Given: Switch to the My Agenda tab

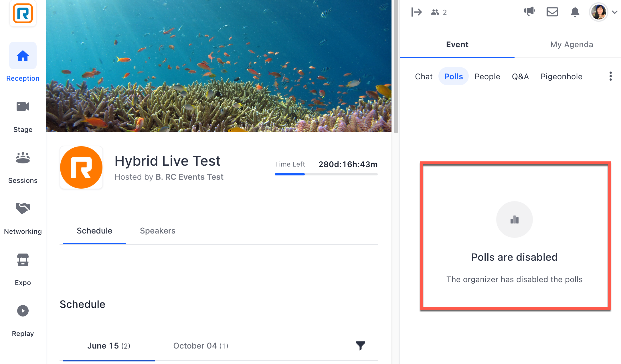Looking at the screenshot, I should [x=572, y=44].
